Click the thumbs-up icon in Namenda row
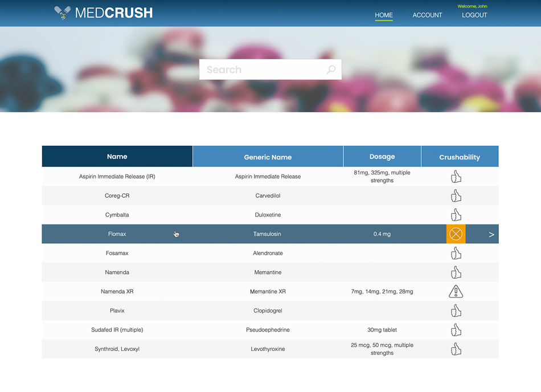 456,272
